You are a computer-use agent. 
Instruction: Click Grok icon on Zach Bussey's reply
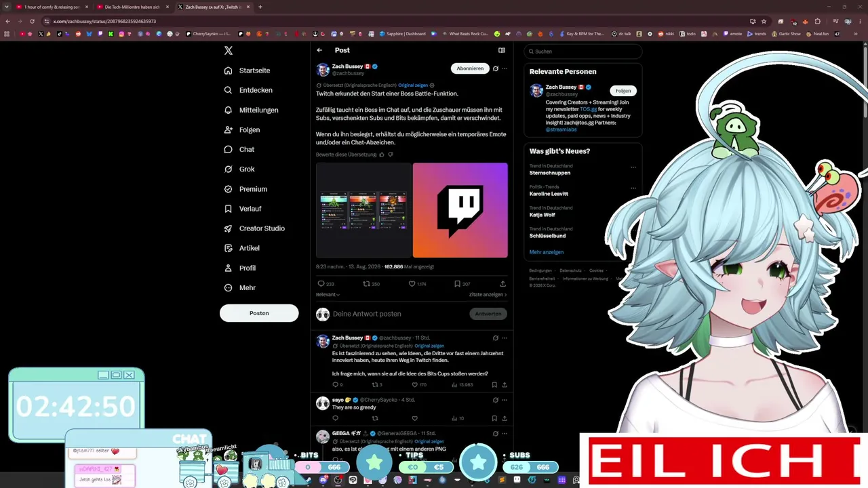click(x=496, y=338)
